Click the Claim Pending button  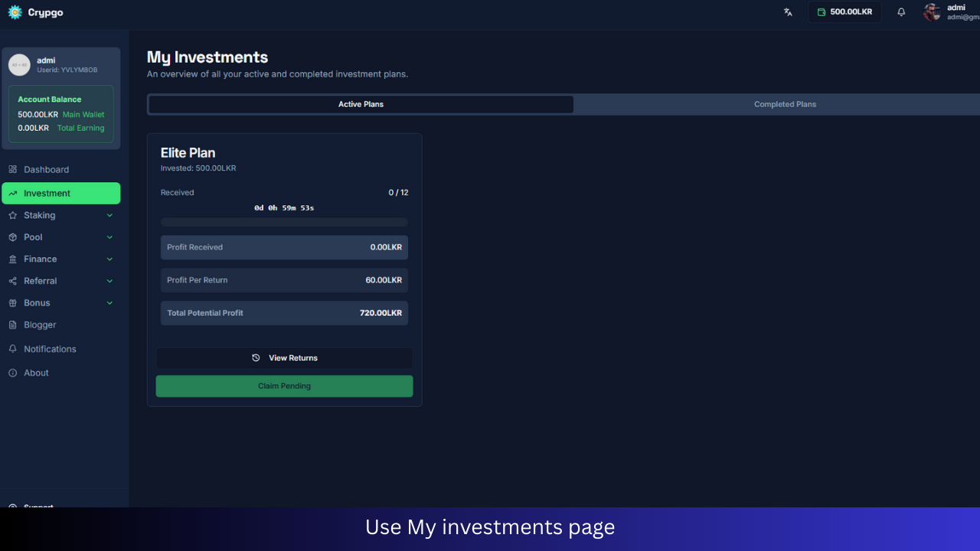pyautogui.click(x=284, y=386)
